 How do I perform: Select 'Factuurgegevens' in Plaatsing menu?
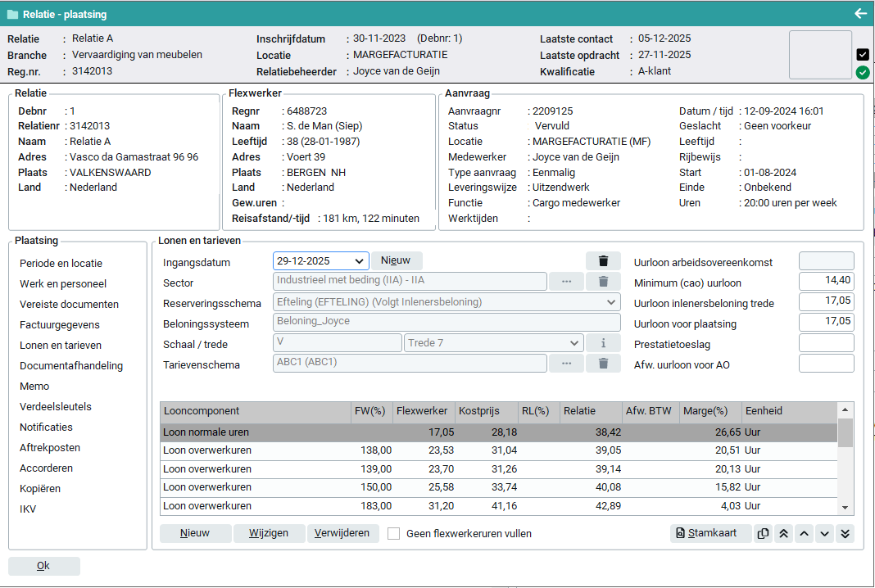click(x=60, y=325)
